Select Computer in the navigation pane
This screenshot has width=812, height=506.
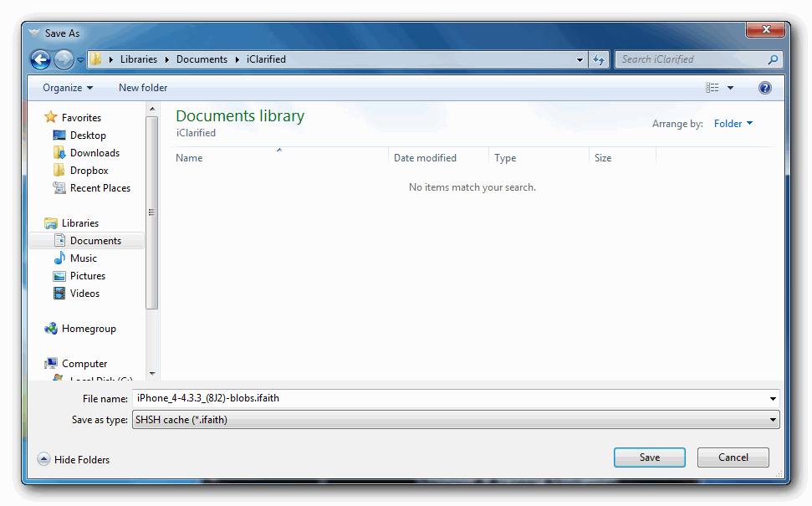point(84,364)
